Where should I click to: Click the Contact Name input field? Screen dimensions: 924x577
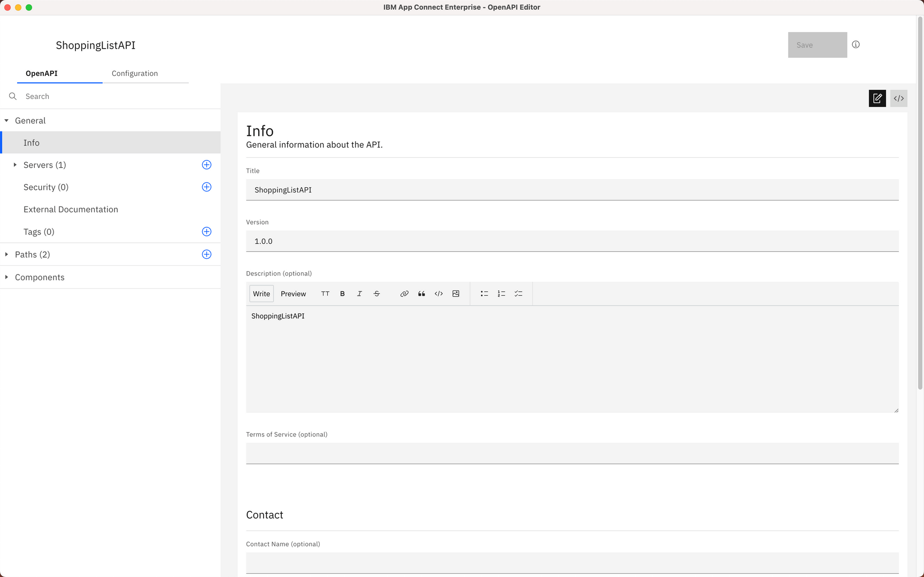coord(572,563)
